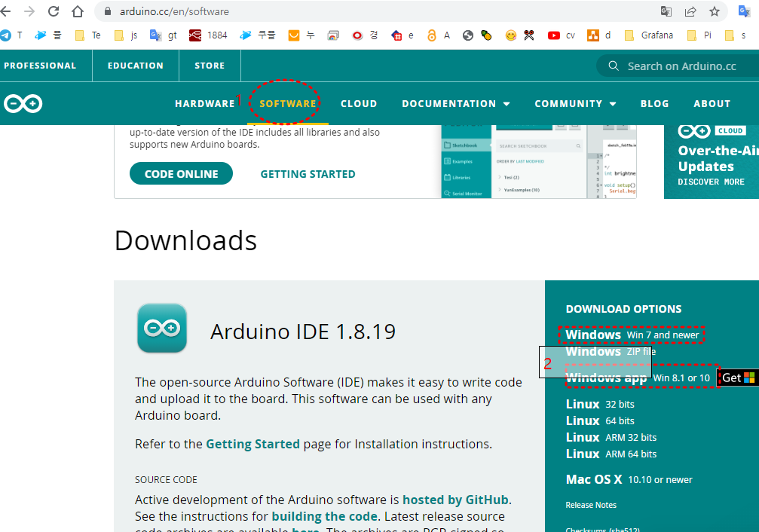Open the '1884' bookmark

[208, 35]
